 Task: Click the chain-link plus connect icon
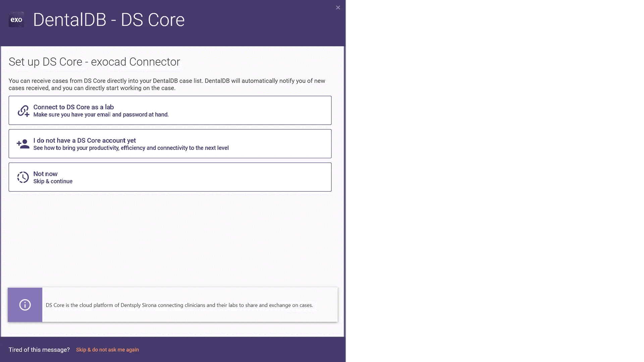pos(23,111)
